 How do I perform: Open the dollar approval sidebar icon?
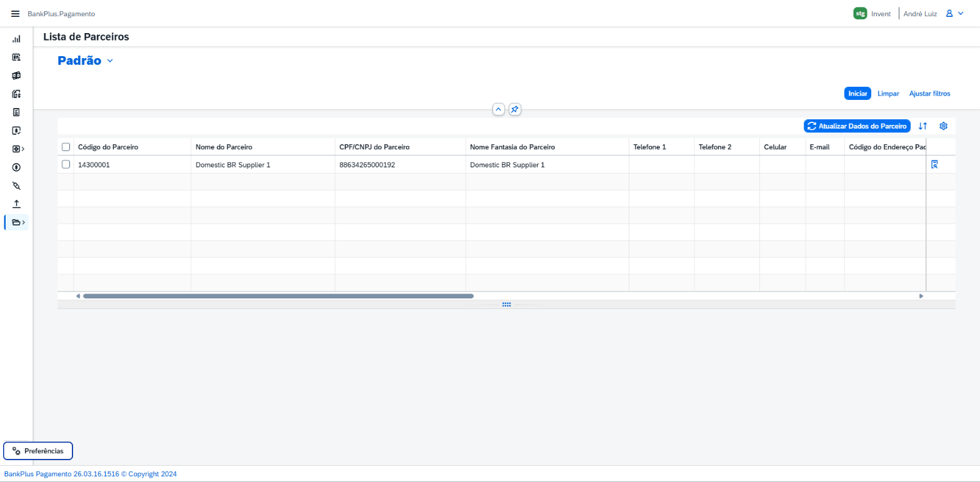[x=16, y=131]
